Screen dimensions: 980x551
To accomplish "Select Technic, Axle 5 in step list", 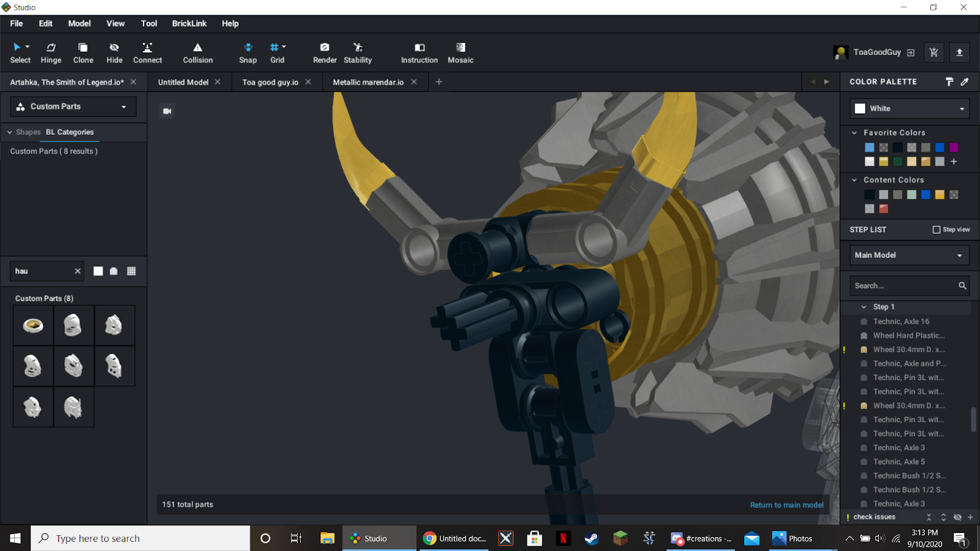I will pyautogui.click(x=899, y=462).
